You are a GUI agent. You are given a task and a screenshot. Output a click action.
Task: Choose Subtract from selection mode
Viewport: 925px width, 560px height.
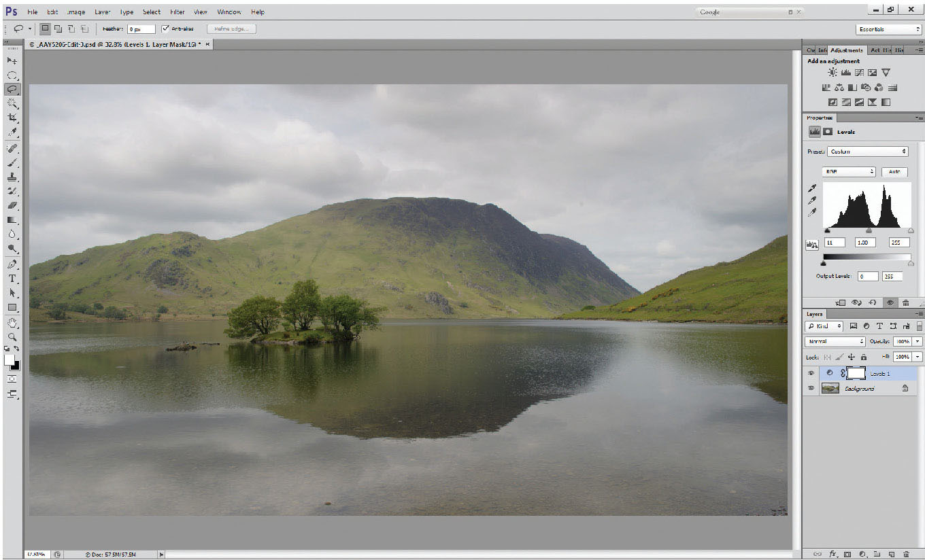(x=71, y=29)
